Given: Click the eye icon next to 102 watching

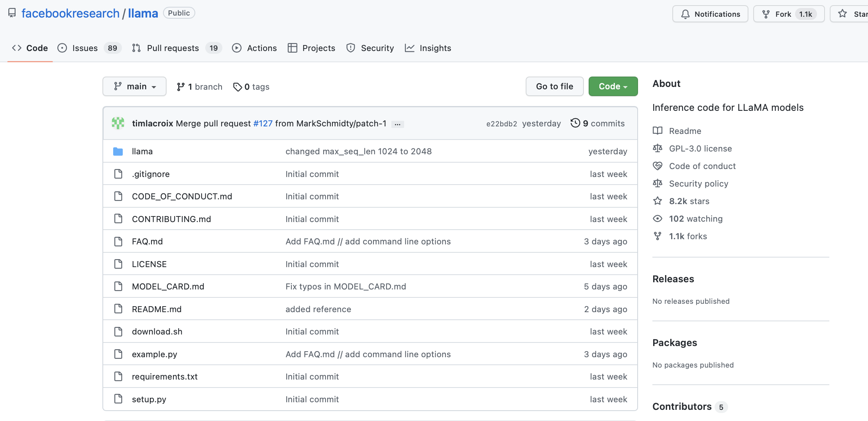Looking at the screenshot, I should (658, 218).
